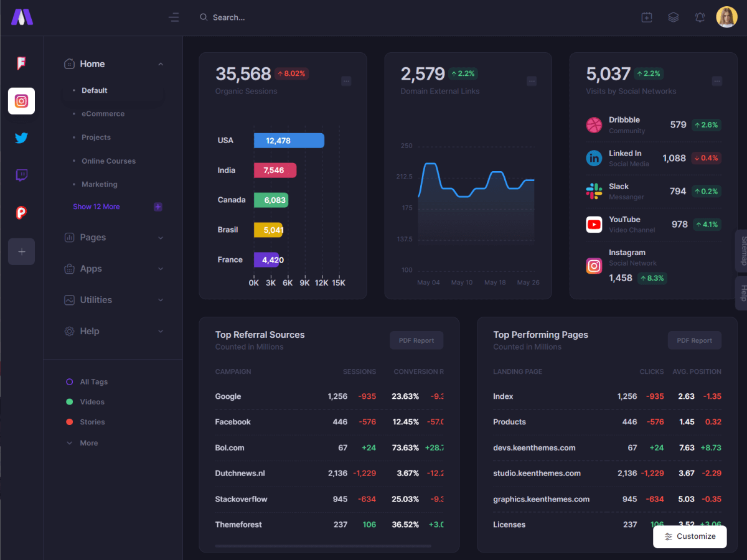The height and width of the screenshot is (560, 747).
Task: Toggle the sidebar collapse icon
Action: 174,17
